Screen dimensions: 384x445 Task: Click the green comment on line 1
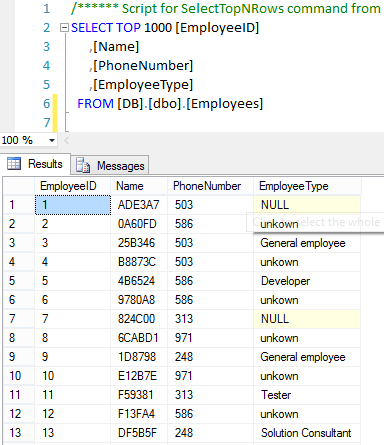coord(226,9)
